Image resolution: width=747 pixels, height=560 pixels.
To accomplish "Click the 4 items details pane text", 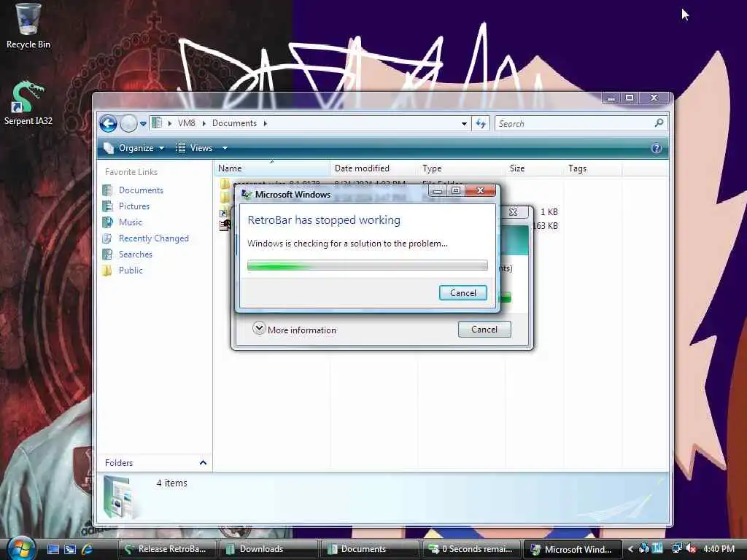I will tap(172, 483).
